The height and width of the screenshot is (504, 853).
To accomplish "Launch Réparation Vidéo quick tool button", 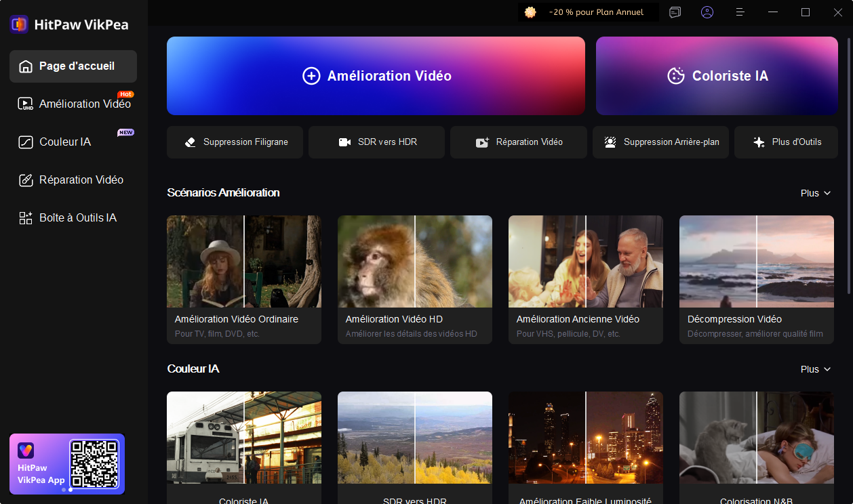I will (x=518, y=142).
